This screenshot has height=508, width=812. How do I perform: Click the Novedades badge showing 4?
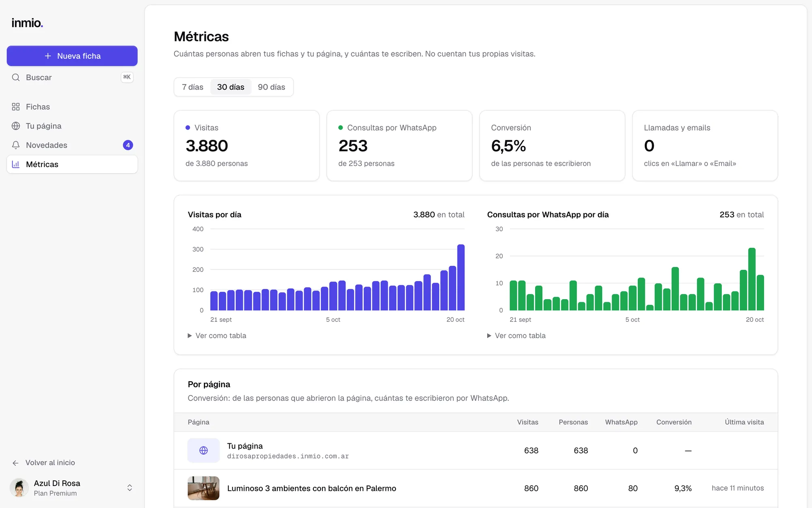[x=128, y=145]
